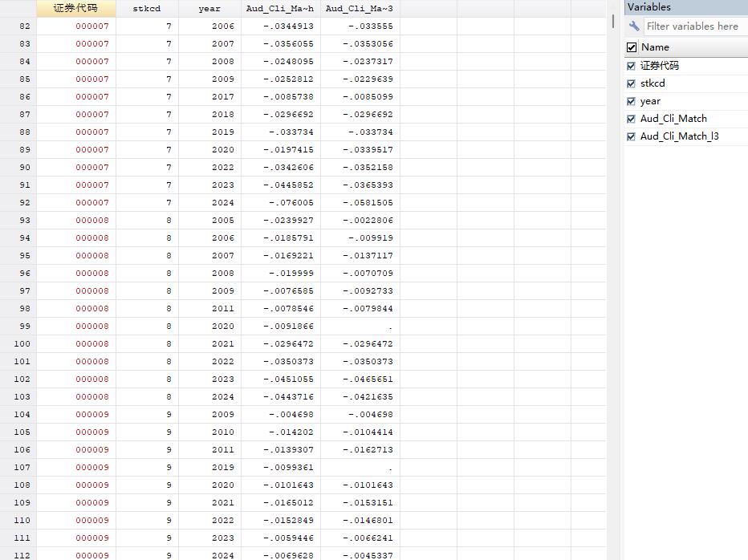The width and height of the screenshot is (748, 560).
Task: Click year cell 2024 in row 112
Action: (x=210, y=555)
